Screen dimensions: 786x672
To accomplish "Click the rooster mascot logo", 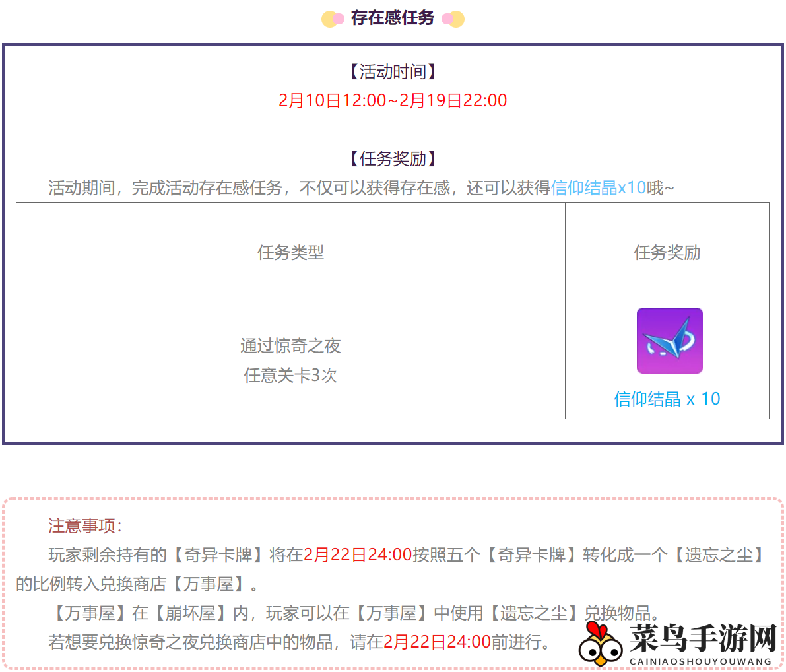I will pyautogui.click(x=600, y=644).
